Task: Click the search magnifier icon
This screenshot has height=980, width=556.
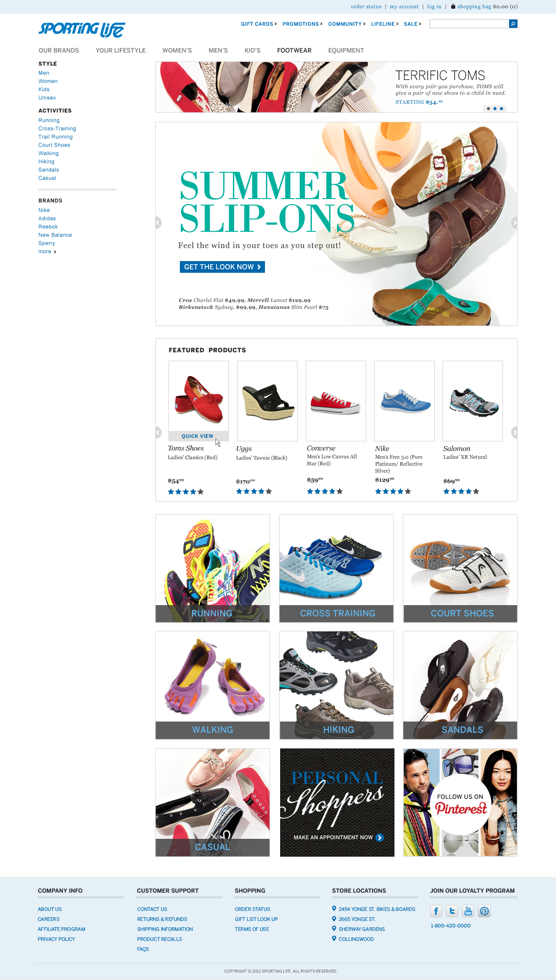Action: (x=513, y=24)
